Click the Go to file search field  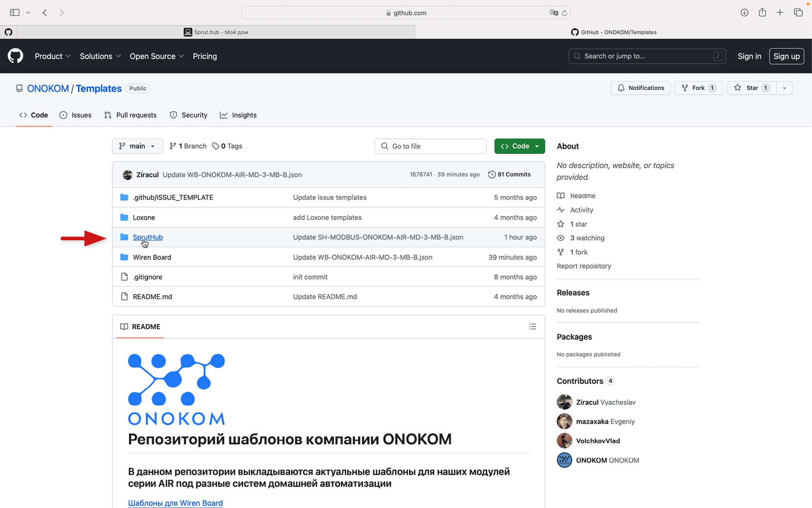(430, 146)
